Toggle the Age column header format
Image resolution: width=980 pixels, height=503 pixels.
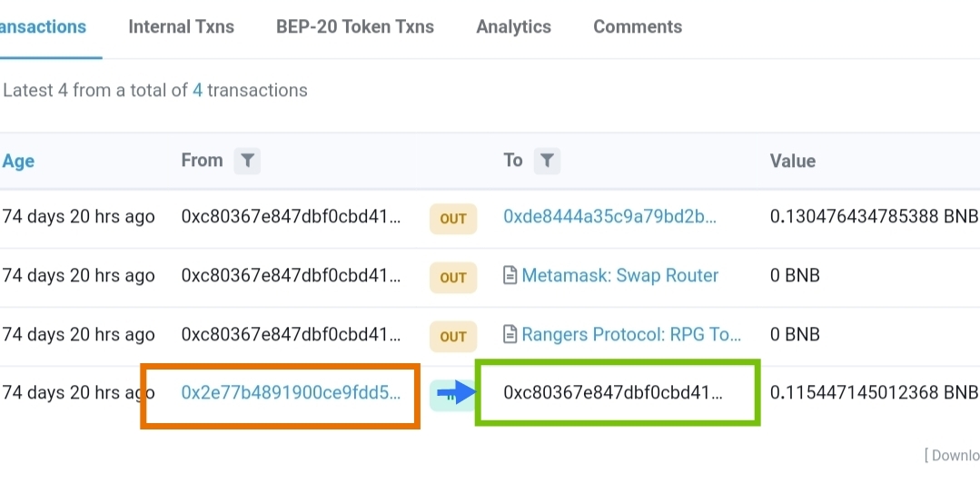coord(18,162)
